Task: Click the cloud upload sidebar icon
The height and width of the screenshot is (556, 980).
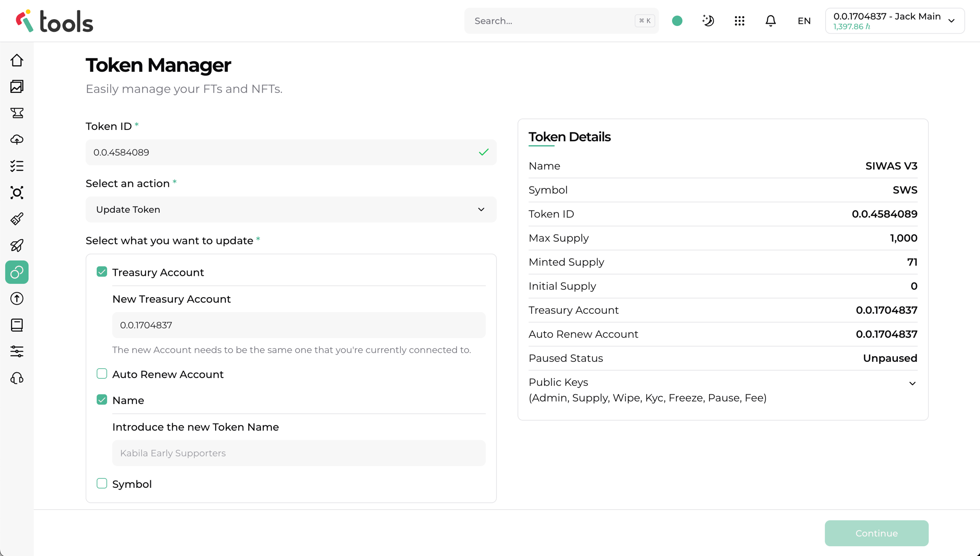Action: 17,140
